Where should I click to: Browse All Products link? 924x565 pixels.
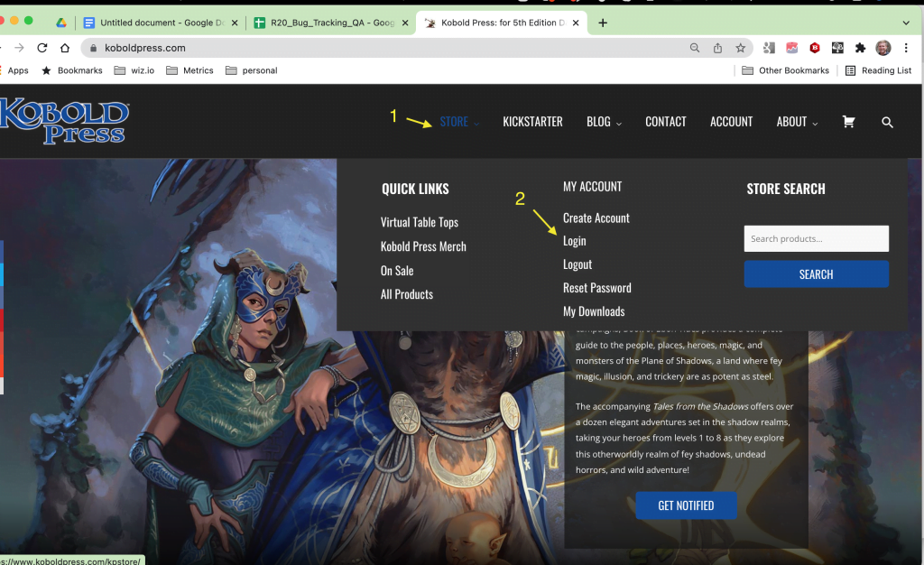pyautogui.click(x=407, y=294)
